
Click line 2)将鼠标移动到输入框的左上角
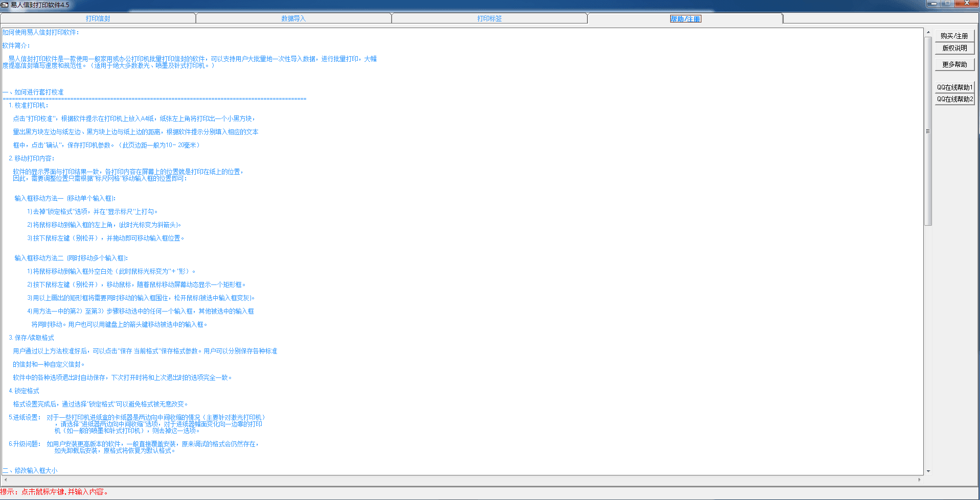coord(104,225)
